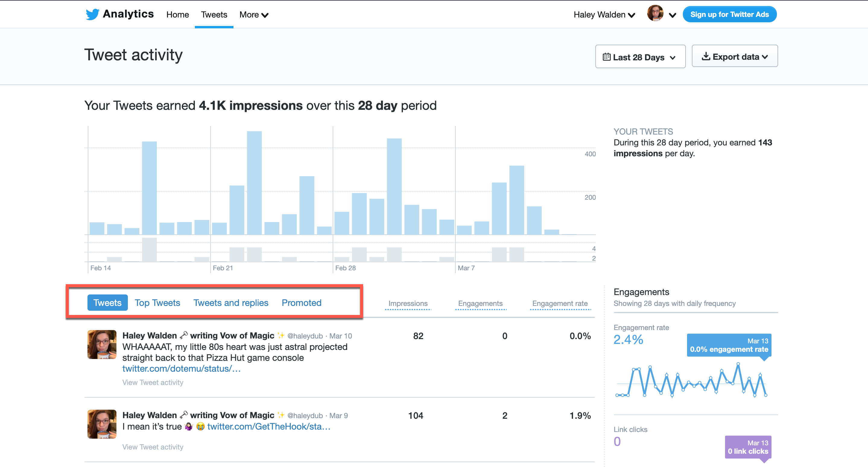Click the avatar on the Mar 9 tweet
The height and width of the screenshot is (467, 868).
coord(102,424)
